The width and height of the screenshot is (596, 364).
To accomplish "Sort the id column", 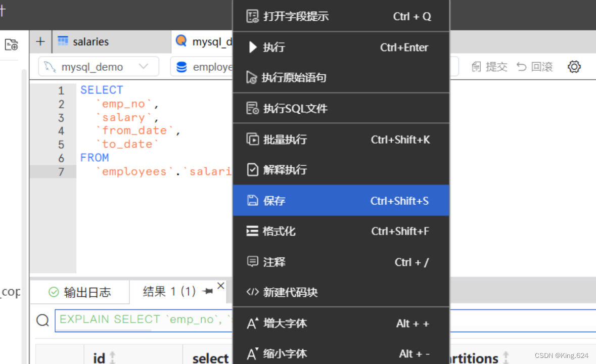I will point(113,357).
